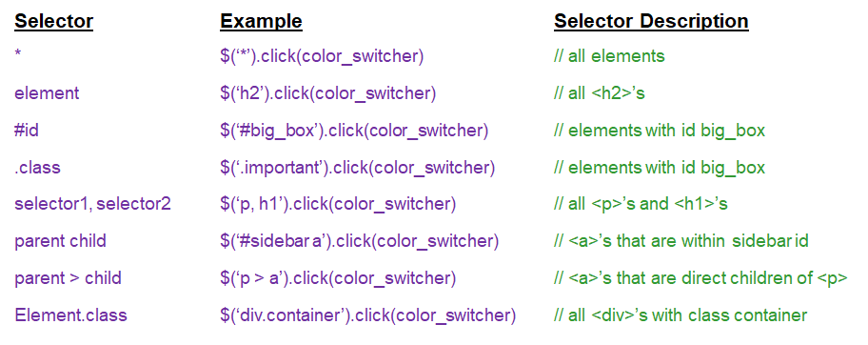868x345 pixels.
Task: Click the 'Element.class' selector entry
Action: pos(70,315)
